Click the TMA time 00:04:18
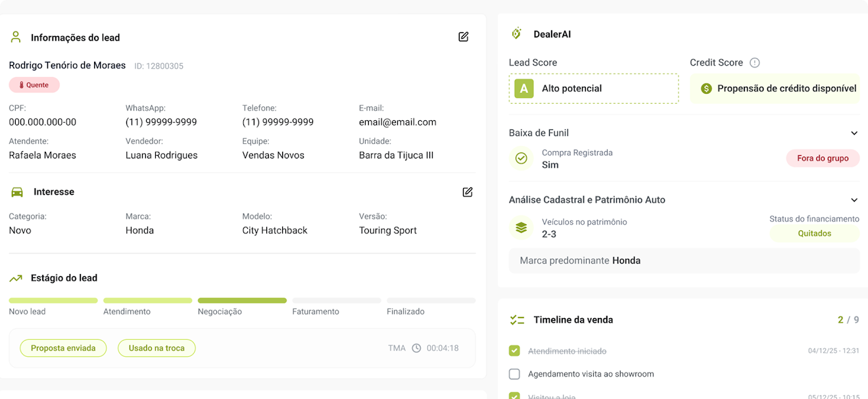 coord(443,348)
